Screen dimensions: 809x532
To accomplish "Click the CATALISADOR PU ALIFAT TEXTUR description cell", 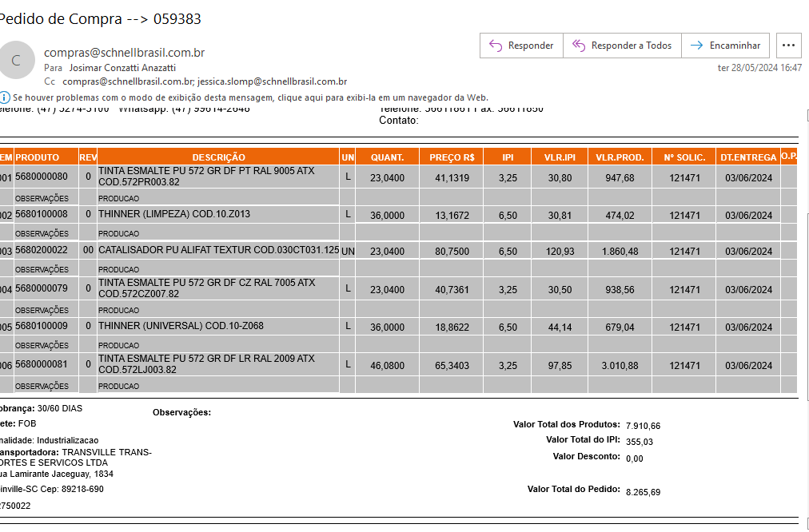I will click(217, 250).
